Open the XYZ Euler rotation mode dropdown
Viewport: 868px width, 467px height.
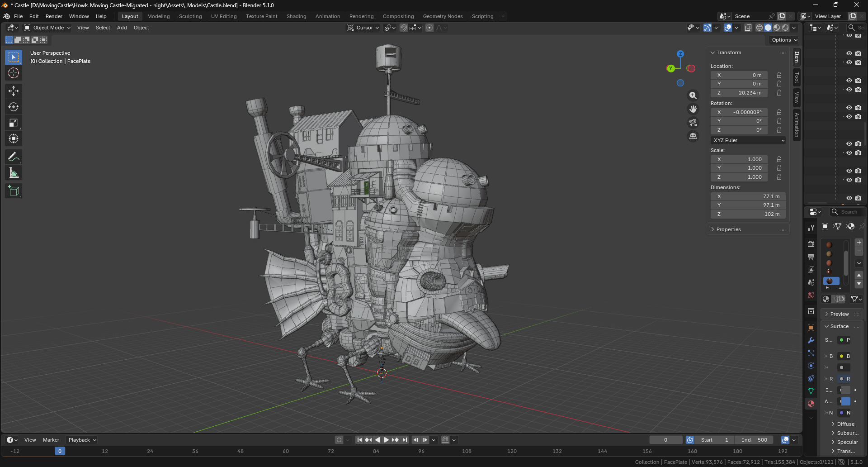tap(748, 140)
